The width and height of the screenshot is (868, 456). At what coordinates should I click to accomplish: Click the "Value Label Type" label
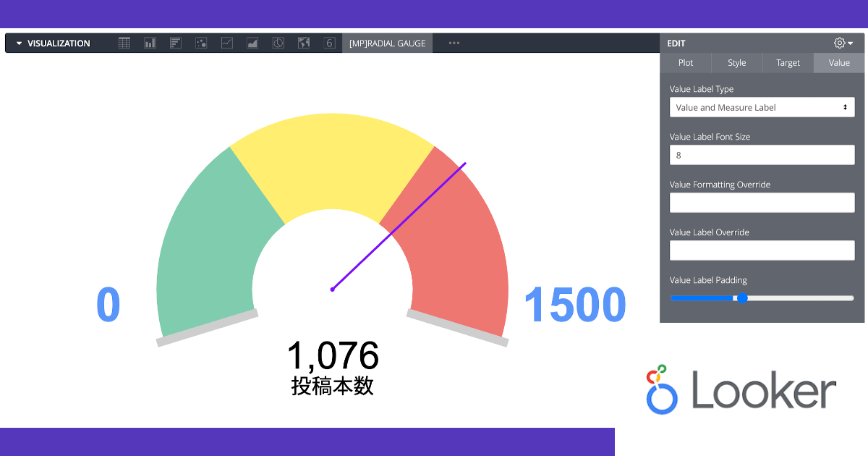pyautogui.click(x=702, y=89)
